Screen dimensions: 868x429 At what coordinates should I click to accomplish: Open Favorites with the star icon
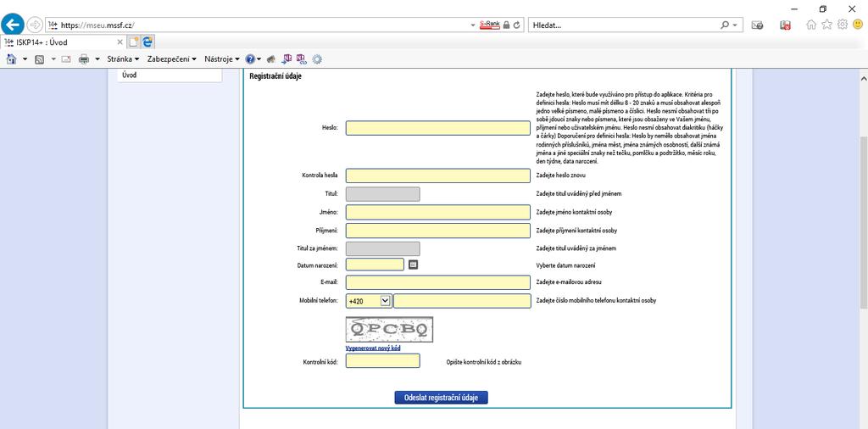tap(826, 25)
